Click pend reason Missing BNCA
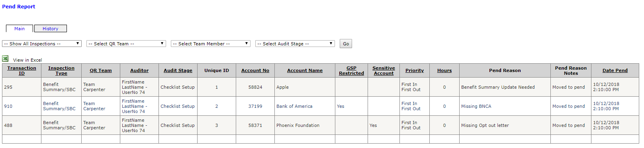 tap(476, 106)
